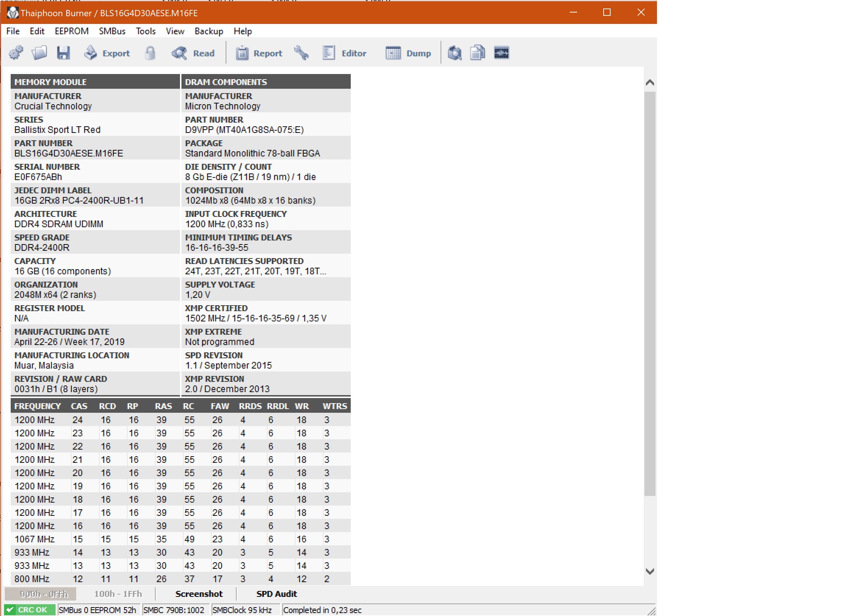Image resolution: width=848 pixels, height=616 pixels.
Task: Click the magnifier database search icon
Action: click(x=455, y=53)
